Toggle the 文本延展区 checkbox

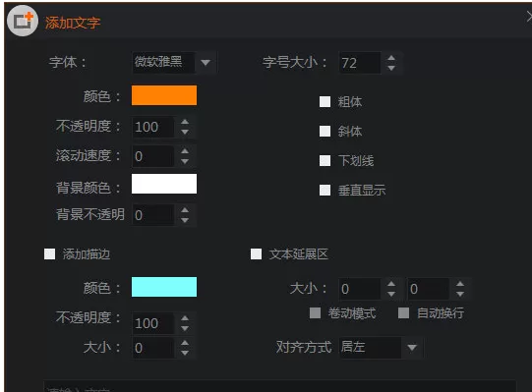(256, 254)
